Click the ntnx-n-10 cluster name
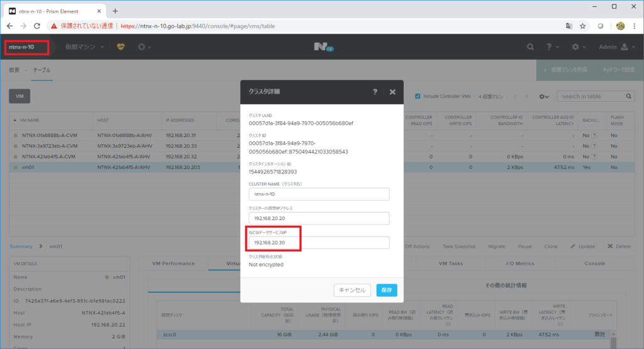644x349 pixels. pyautogui.click(x=22, y=47)
